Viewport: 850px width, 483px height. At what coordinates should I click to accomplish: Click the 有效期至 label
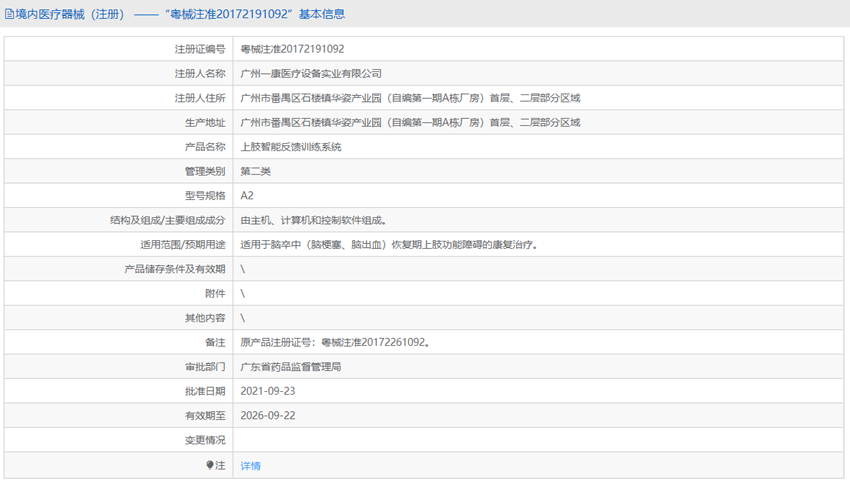205,416
